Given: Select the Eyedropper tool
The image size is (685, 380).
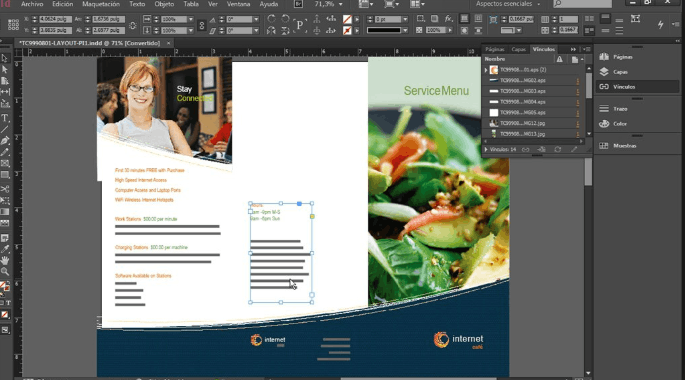Looking at the screenshot, I should click(x=5, y=249).
